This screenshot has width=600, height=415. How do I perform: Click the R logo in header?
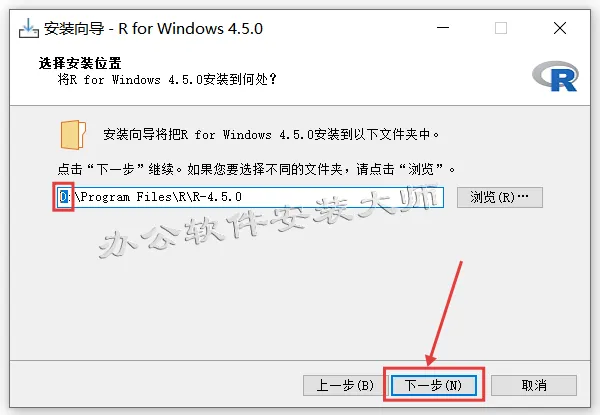pyautogui.click(x=556, y=76)
